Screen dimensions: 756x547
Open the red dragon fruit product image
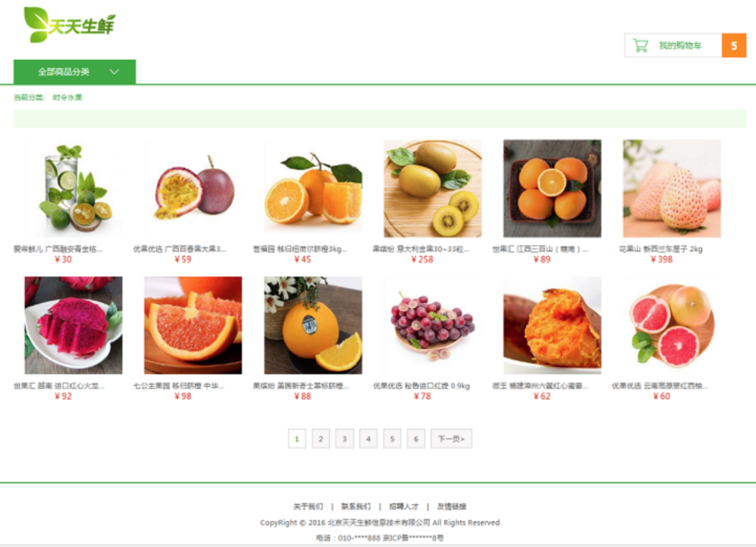[73, 325]
